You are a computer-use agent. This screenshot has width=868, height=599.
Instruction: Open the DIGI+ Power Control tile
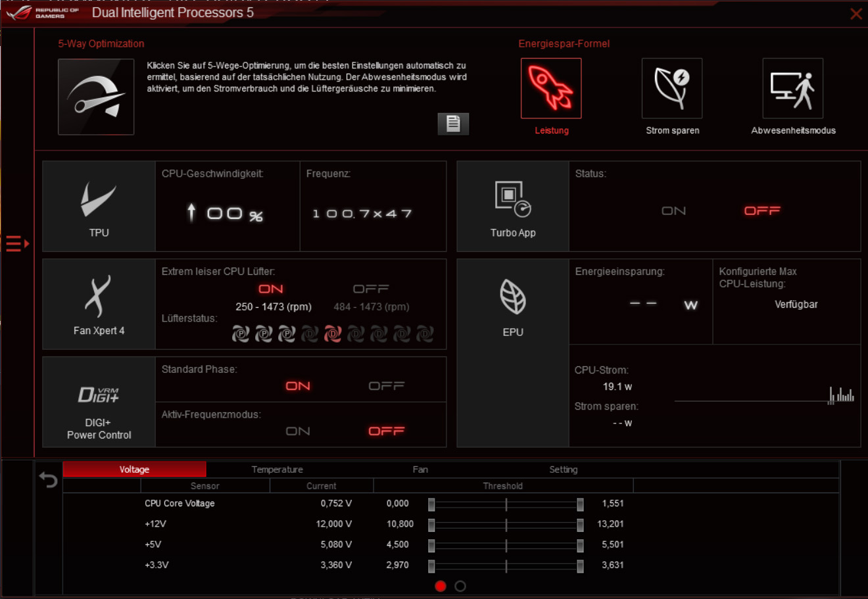tap(99, 402)
